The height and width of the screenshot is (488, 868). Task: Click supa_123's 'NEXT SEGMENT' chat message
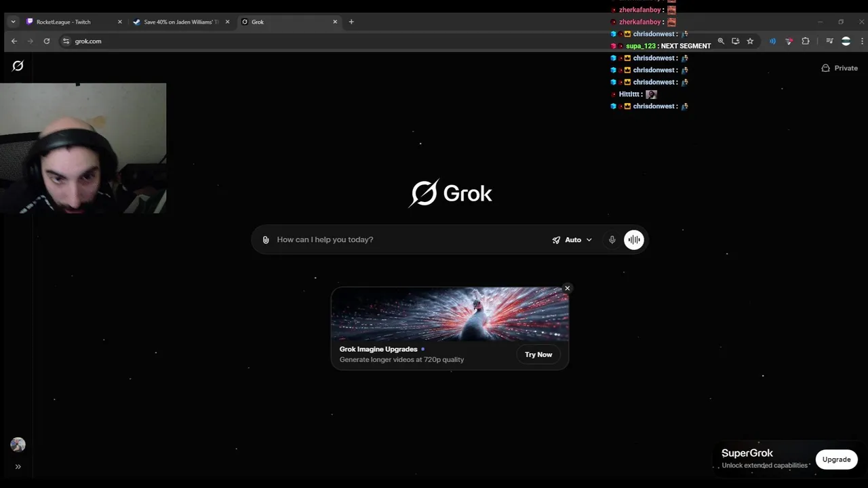click(686, 46)
